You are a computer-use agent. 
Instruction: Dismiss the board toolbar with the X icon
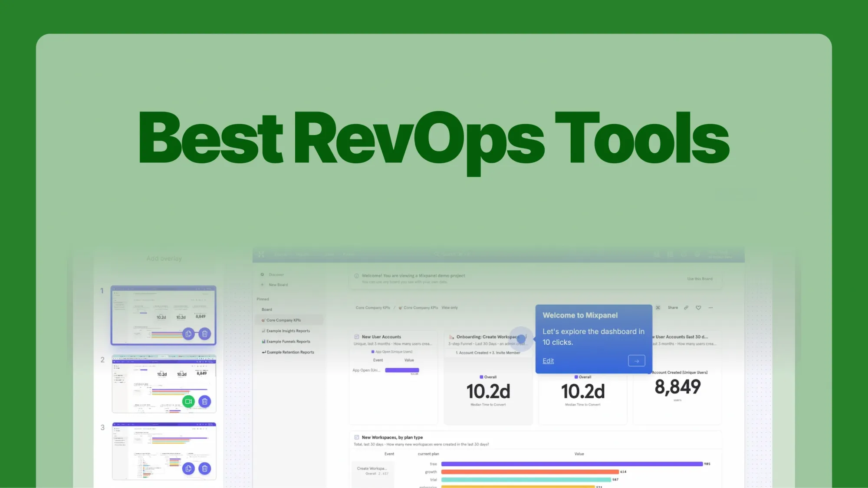(x=658, y=308)
